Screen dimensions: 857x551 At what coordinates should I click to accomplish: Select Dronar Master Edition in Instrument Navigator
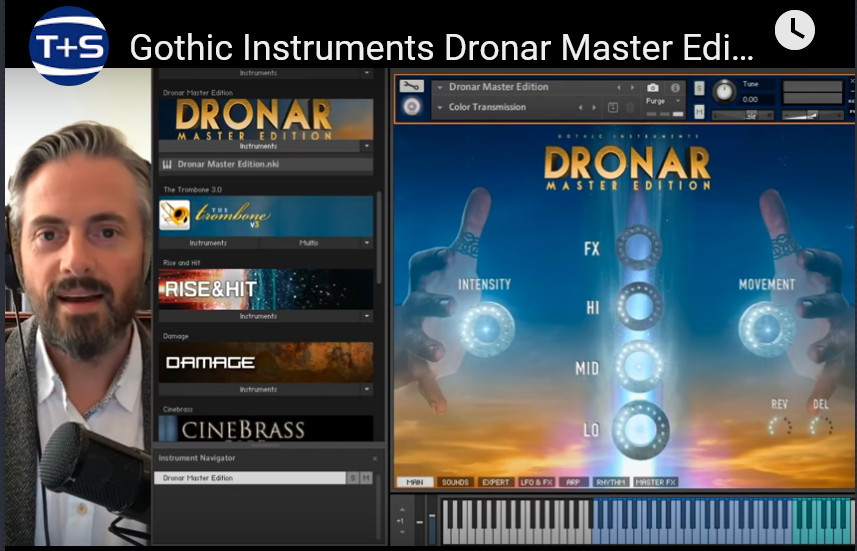pyautogui.click(x=250, y=478)
